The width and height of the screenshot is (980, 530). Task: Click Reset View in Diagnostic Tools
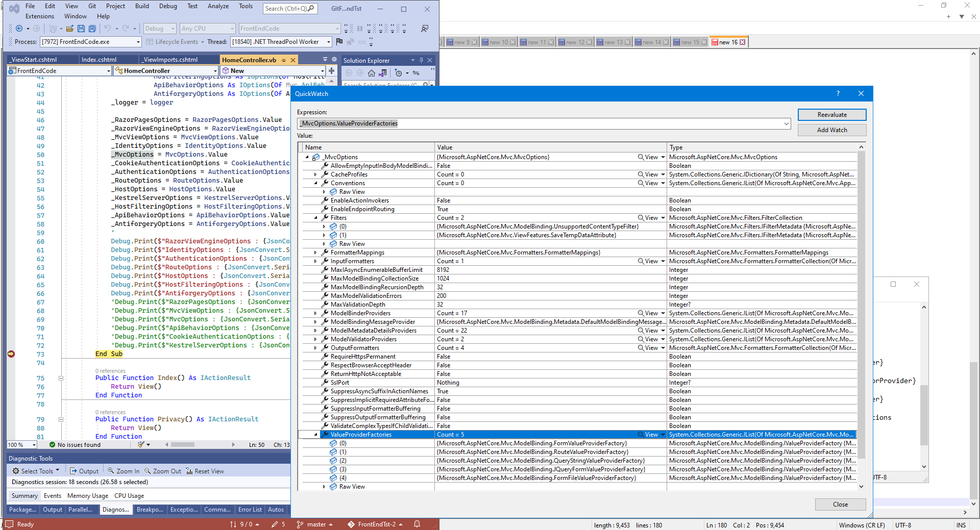pyautogui.click(x=205, y=471)
